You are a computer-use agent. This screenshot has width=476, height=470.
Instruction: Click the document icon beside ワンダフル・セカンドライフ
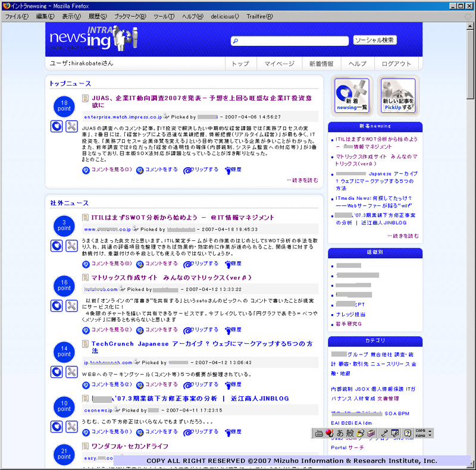point(86,446)
